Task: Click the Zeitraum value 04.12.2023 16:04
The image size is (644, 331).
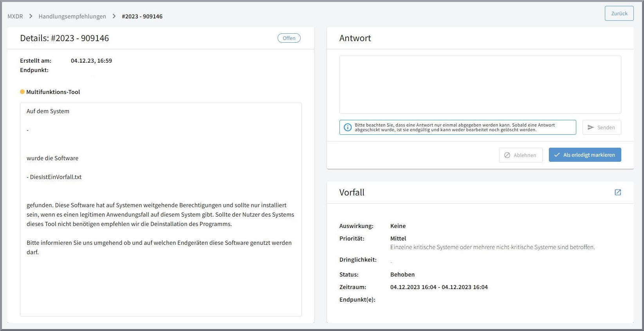Action: coord(439,287)
